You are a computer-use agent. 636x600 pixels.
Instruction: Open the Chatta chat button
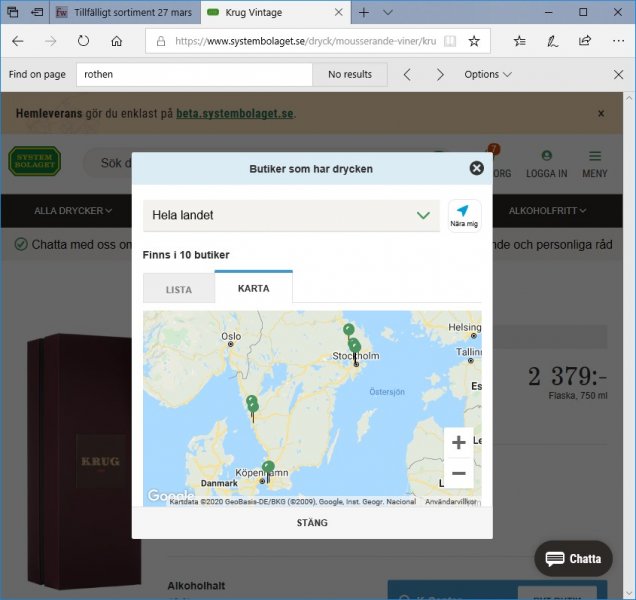point(573,559)
